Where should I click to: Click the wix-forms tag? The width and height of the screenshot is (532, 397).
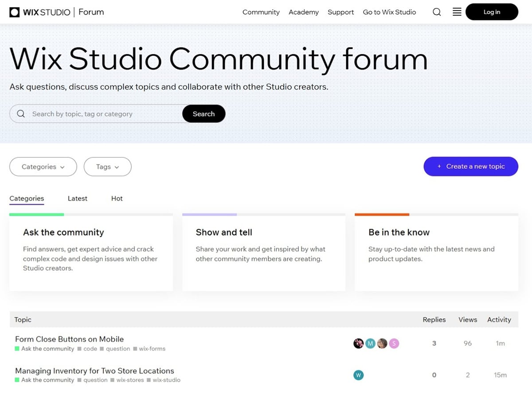coord(149,349)
